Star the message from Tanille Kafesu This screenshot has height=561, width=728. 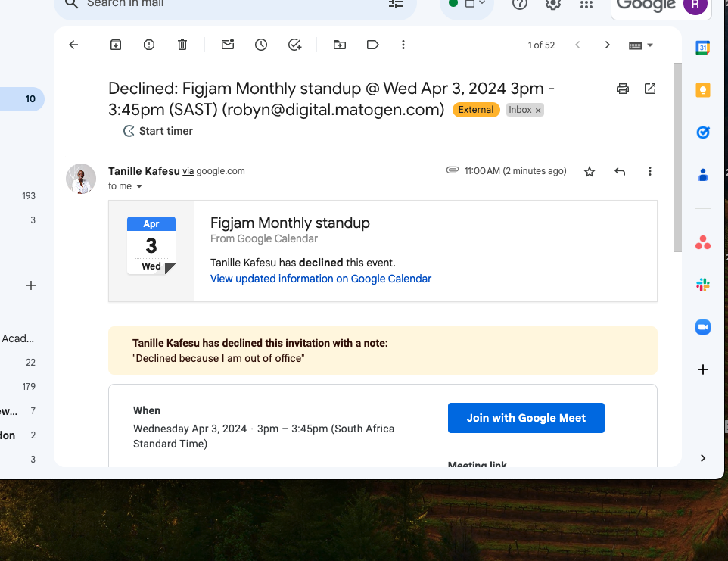(590, 172)
